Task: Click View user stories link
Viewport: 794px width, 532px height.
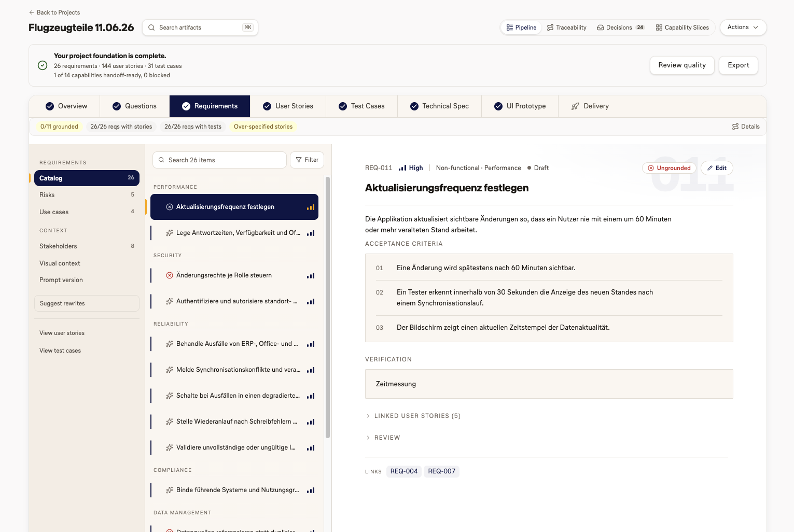Action: (x=62, y=333)
